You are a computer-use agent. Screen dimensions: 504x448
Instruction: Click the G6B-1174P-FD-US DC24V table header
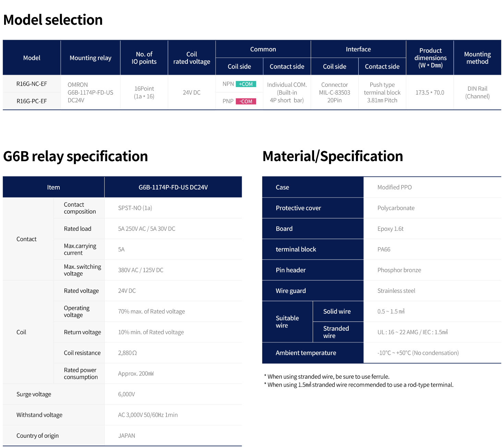(173, 187)
